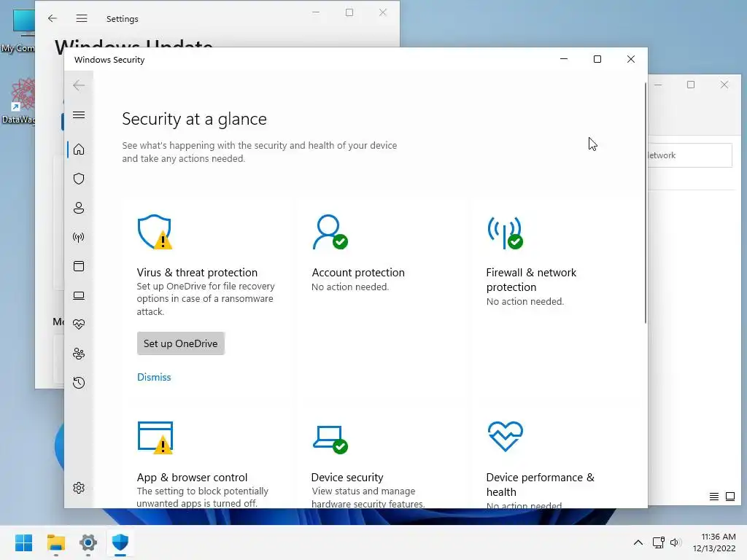Open App & browser control heading
This screenshot has width=747, height=560.
pos(192,477)
